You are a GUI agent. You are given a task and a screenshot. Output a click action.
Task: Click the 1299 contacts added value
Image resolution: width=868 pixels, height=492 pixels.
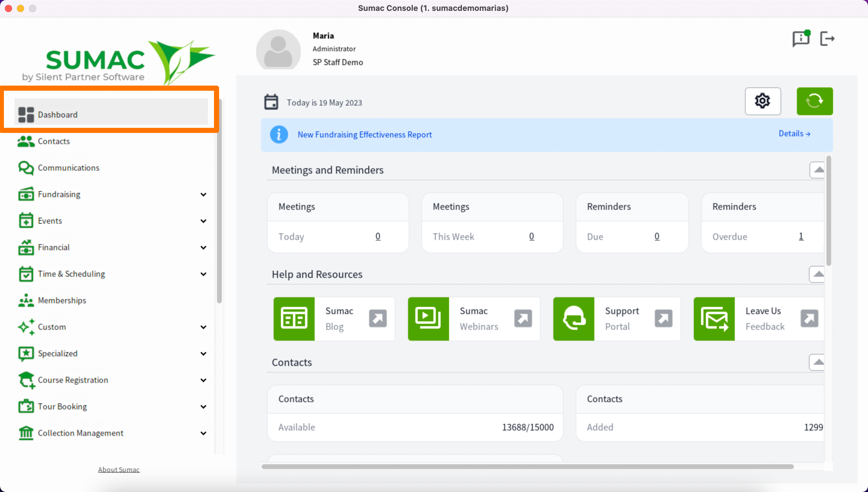[813, 427]
